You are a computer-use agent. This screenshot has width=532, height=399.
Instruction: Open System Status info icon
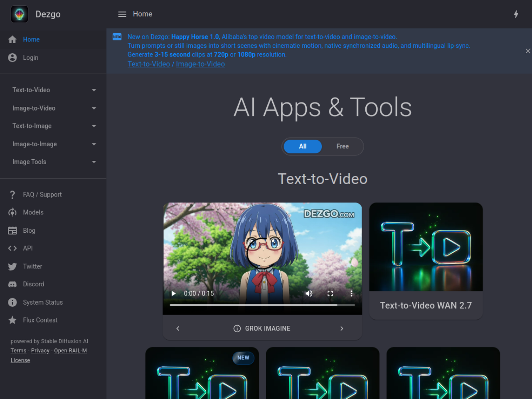(x=12, y=302)
